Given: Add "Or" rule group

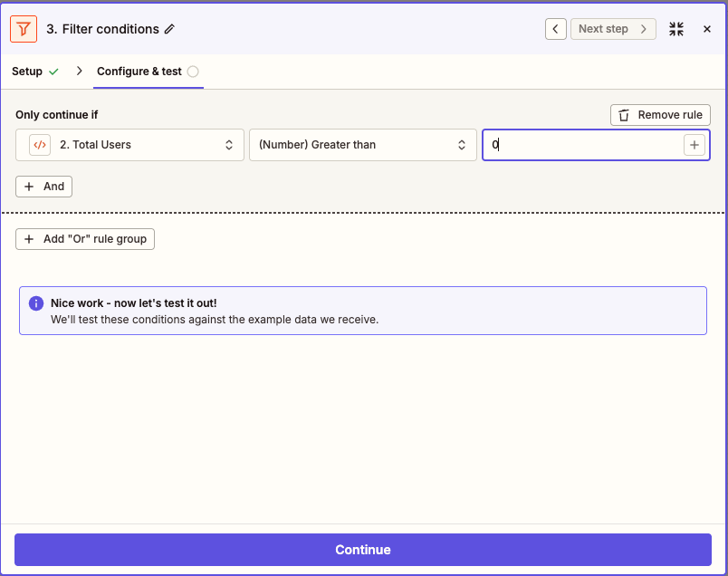Looking at the screenshot, I should pyautogui.click(x=85, y=239).
